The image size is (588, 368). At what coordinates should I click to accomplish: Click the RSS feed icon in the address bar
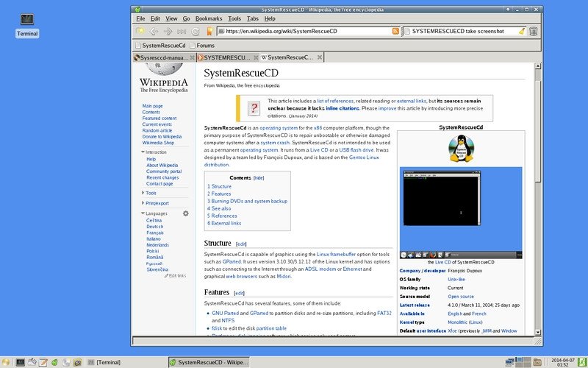click(395, 31)
